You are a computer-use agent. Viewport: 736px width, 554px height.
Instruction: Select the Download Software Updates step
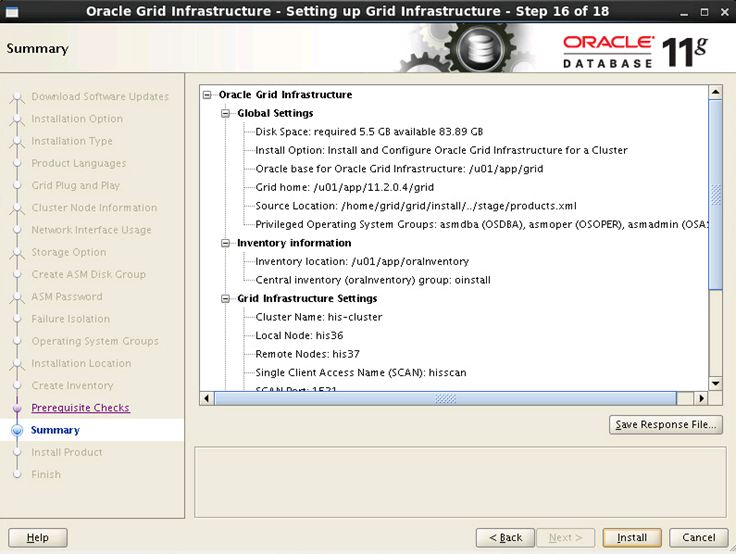tap(100, 96)
